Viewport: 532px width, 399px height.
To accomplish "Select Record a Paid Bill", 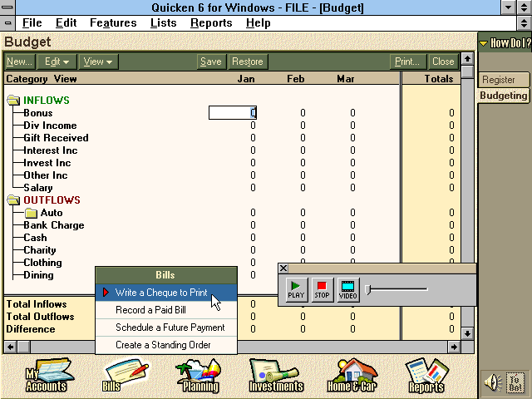I will pyautogui.click(x=166, y=310).
